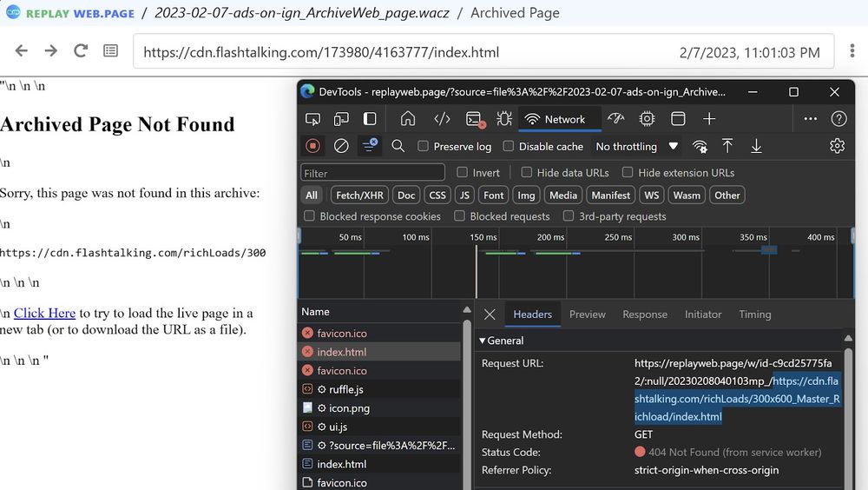The image size is (868, 490).
Task: Select the Fetch/XHR filter button
Action: click(x=359, y=195)
